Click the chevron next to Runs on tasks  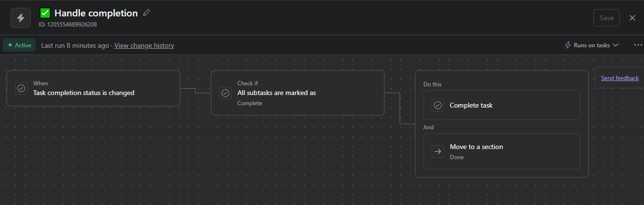pyautogui.click(x=615, y=45)
